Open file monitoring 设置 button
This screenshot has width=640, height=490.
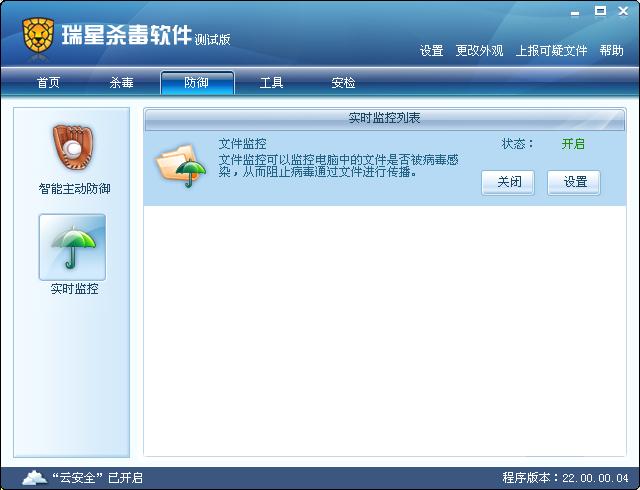tap(574, 182)
